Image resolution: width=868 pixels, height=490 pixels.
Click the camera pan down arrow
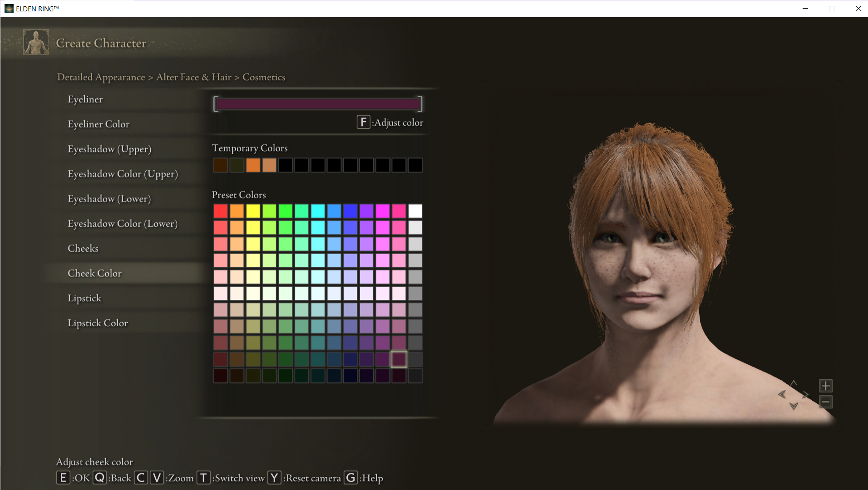(794, 406)
